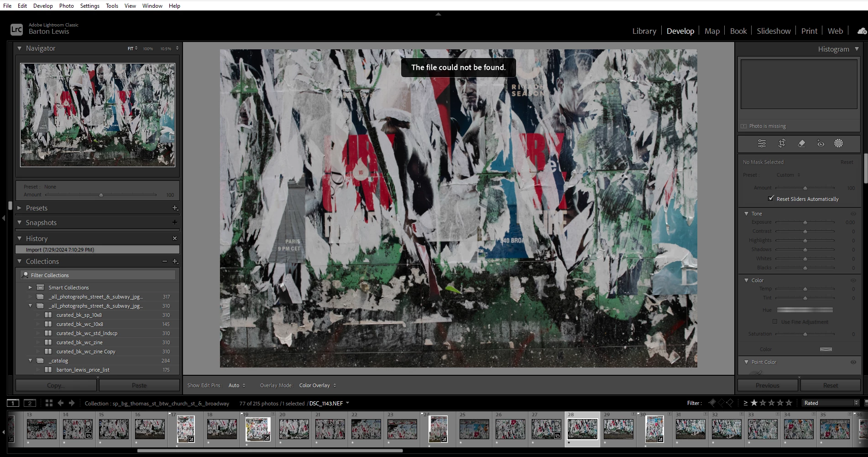Open the Red Eye correction tool
The width and height of the screenshot is (868, 457).
tap(821, 143)
